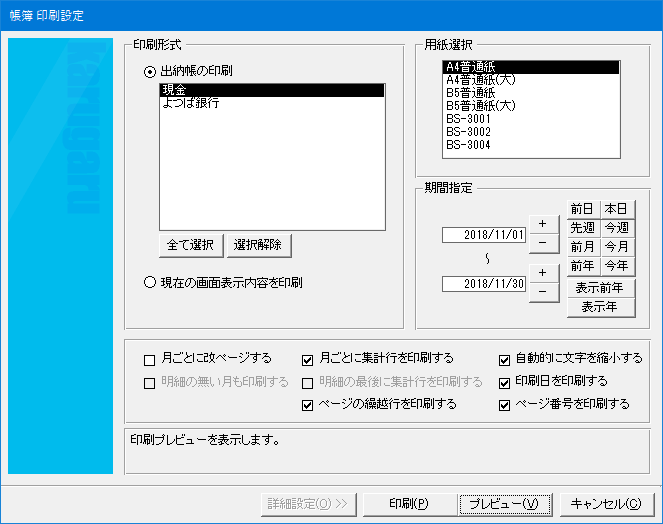663x524 pixels.
Task: Uncheck 印刷日を印刷する
Action: [x=504, y=383]
